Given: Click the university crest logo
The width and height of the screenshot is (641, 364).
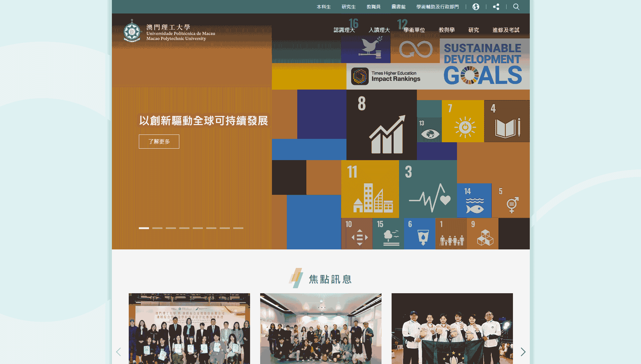Looking at the screenshot, I should 132,31.
